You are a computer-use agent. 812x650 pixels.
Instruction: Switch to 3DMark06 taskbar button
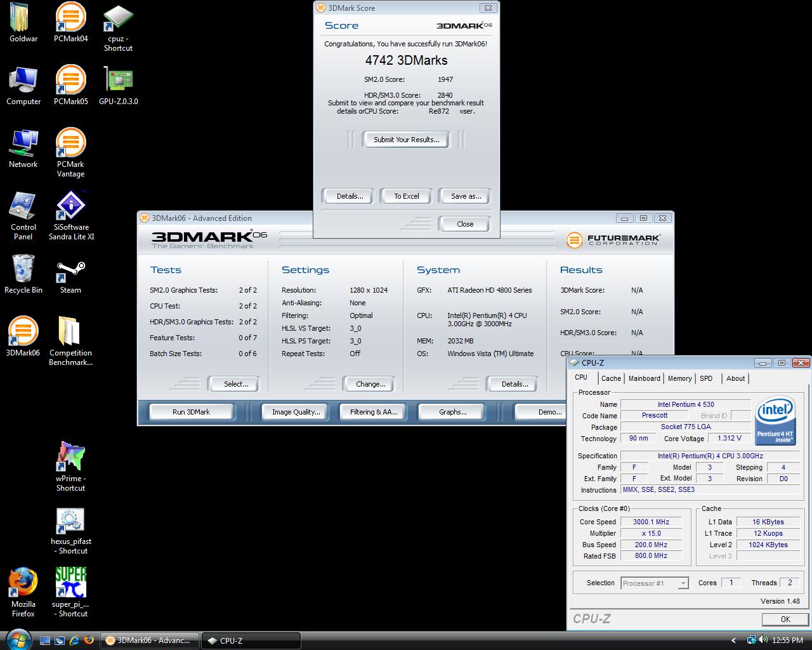tap(150, 640)
